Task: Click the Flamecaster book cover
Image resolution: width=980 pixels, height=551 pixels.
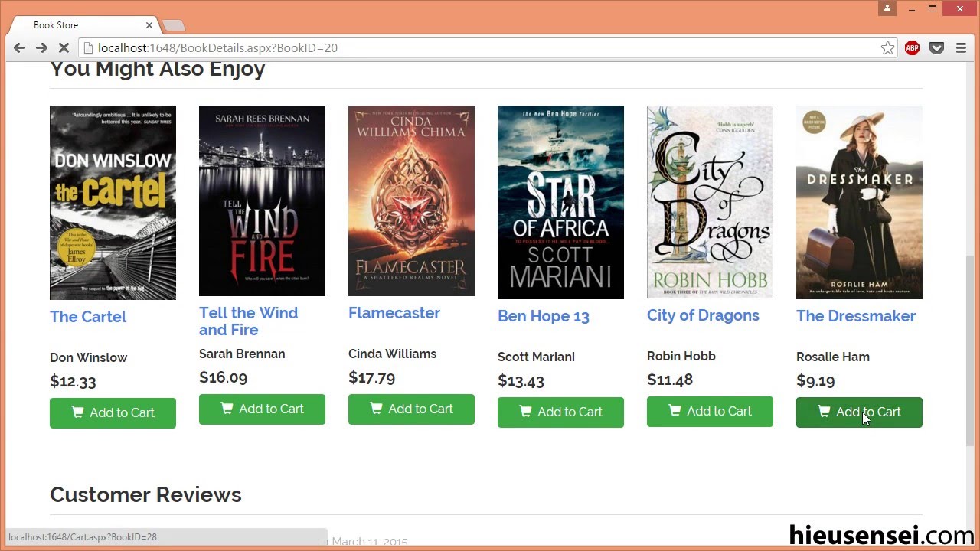Action: click(411, 201)
